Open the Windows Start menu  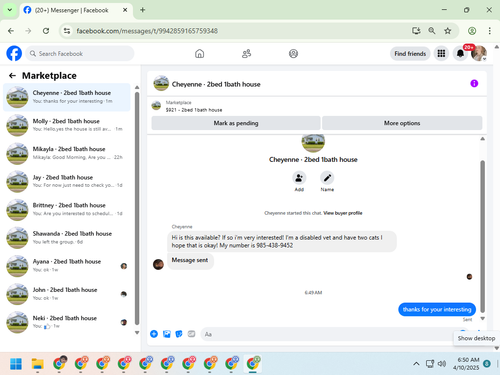pos(16,364)
